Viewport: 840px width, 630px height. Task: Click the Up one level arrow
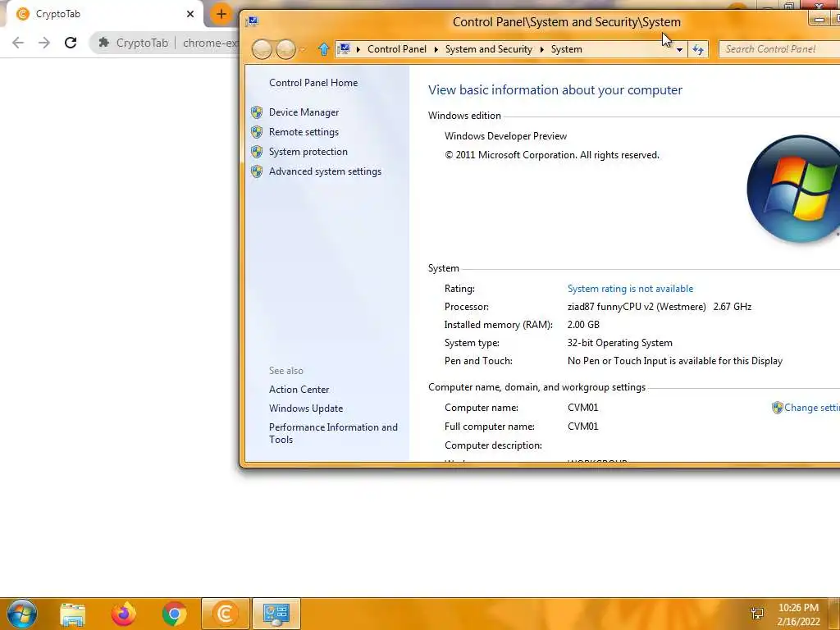click(323, 49)
